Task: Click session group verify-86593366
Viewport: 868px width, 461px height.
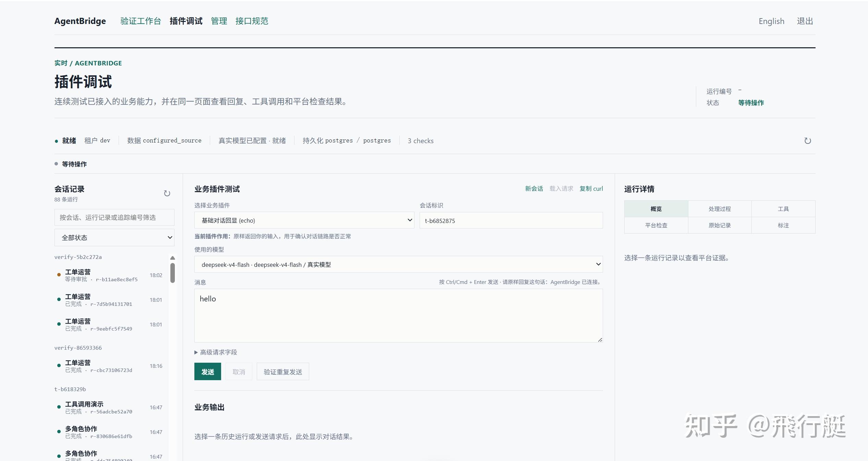Action: [78, 348]
